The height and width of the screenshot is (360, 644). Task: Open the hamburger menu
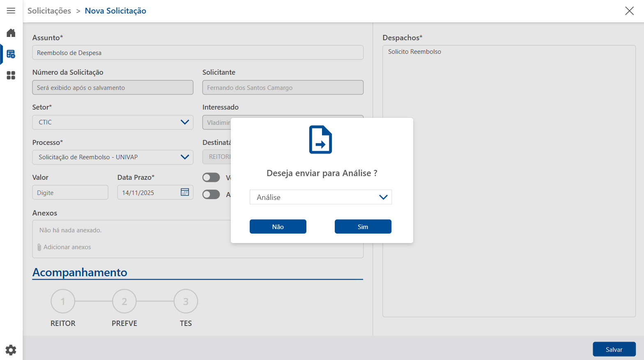point(11,11)
